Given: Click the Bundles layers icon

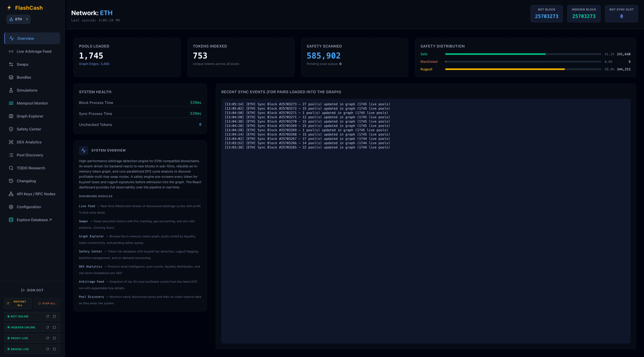Looking at the screenshot, I should 11,78.
